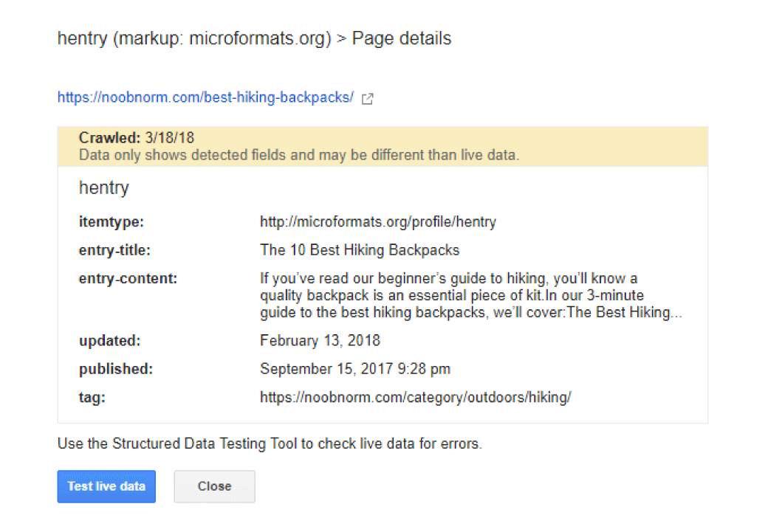The height and width of the screenshot is (532, 768).
Task: Click the Crawled date notice banner
Action: (x=383, y=146)
